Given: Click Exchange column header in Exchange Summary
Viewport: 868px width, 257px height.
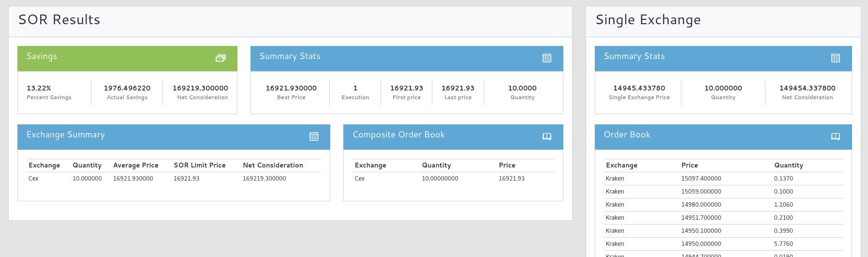Looking at the screenshot, I should 44,165.
